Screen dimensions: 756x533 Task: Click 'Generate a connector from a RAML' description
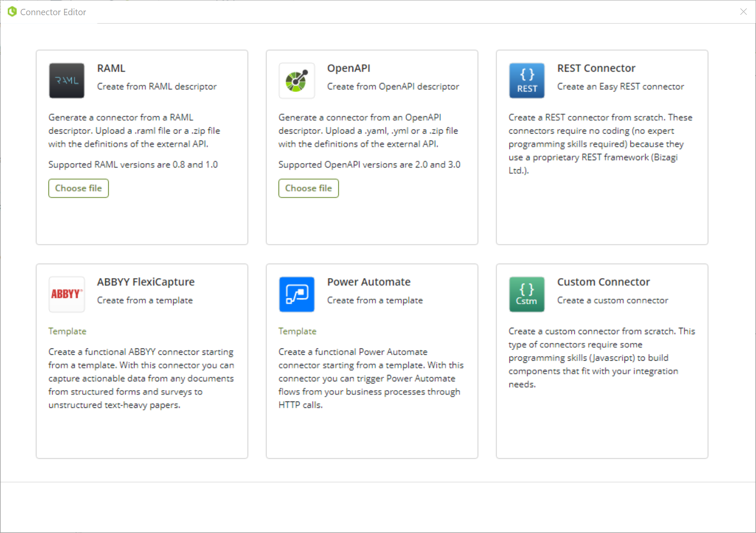(134, 131)
